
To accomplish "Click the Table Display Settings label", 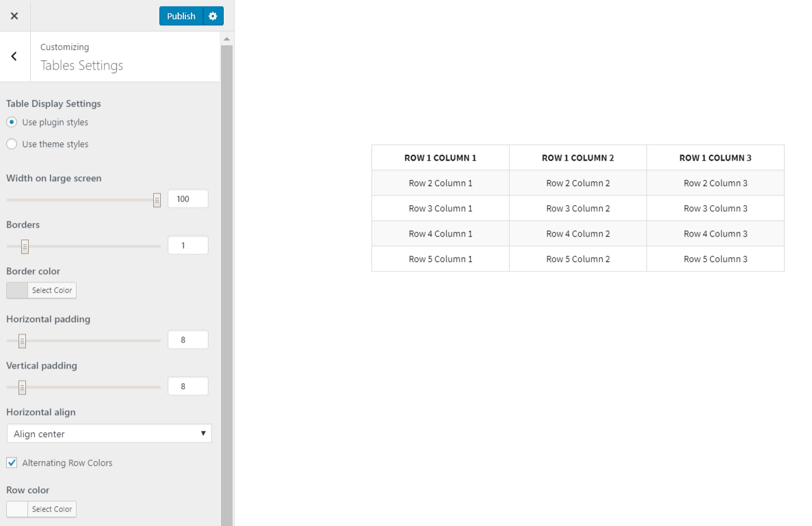I will [x=53, y=103].
